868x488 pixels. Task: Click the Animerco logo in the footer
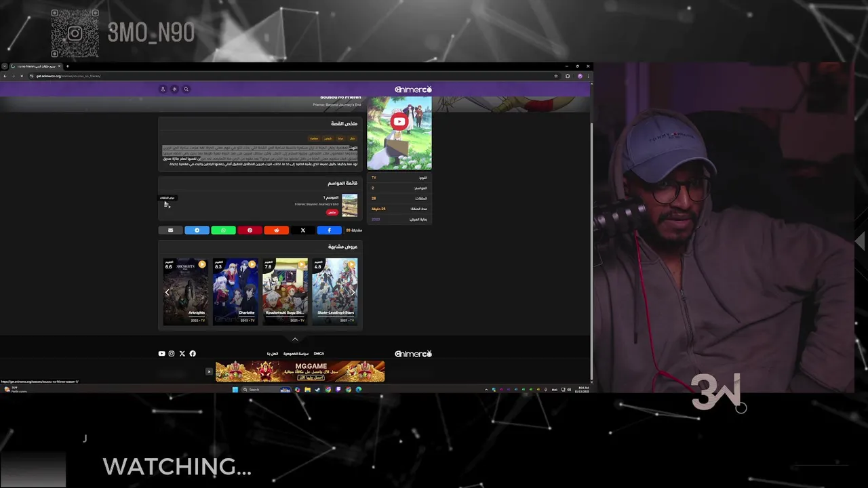(x=413, y=354)
